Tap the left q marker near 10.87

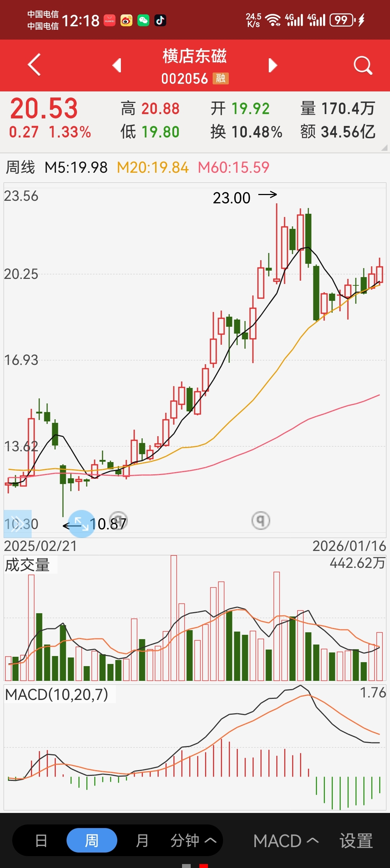118,520
